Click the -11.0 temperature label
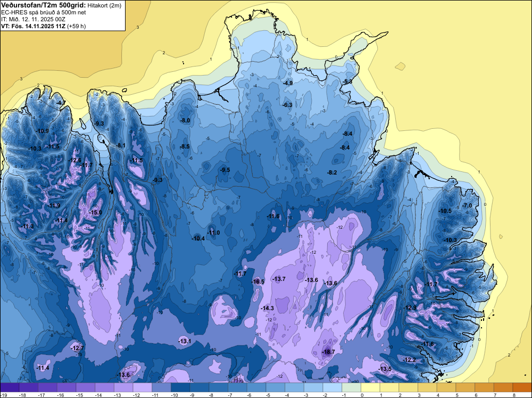This screenshot has width=532, height=398. (x=214, y=233)
